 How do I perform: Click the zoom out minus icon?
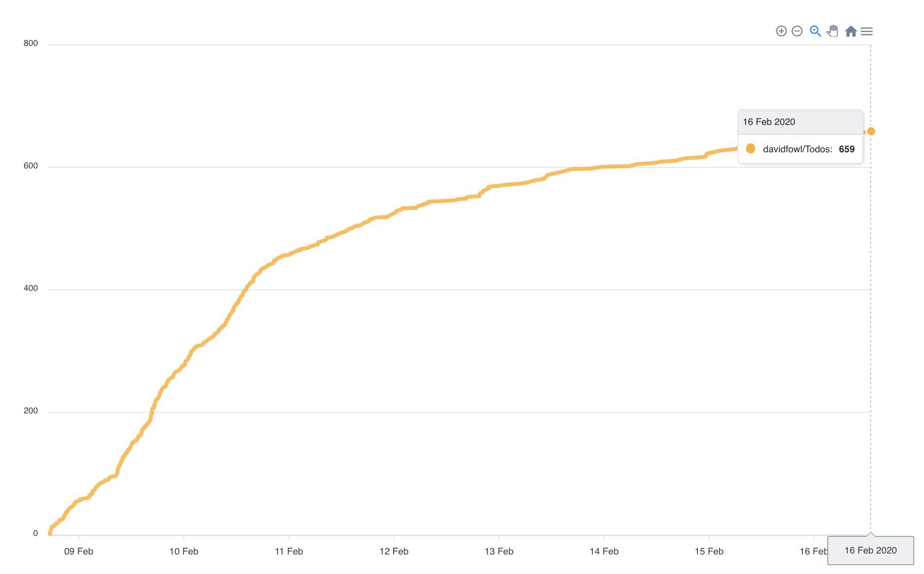(x=797, y=31)
